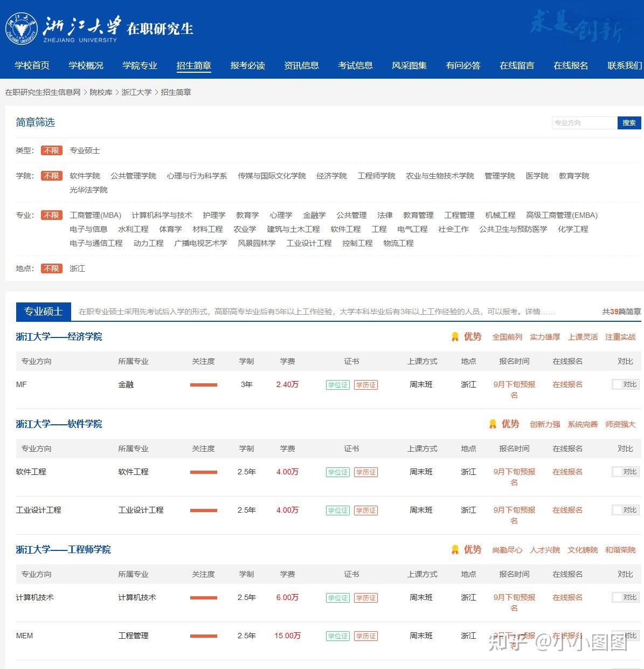Select 不限 in the 专业 filter
644x669 pixels.
pos(52,215)
